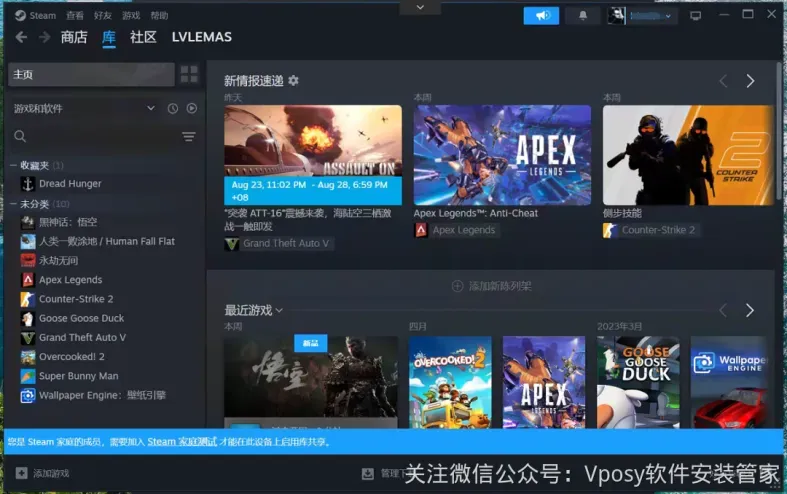Open the 悟空 recent game cover
The width and height of the screenshot is (787, 494).
[x=311, y=382]
